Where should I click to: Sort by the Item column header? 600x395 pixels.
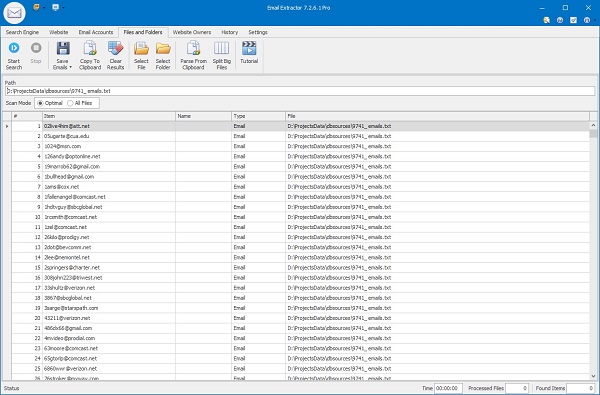pos(109,116)
